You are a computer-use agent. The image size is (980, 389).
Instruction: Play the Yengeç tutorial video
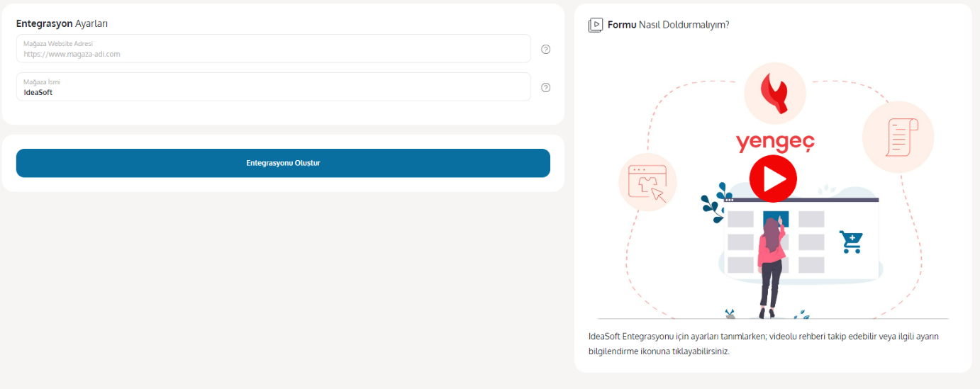tap(773, 179)
